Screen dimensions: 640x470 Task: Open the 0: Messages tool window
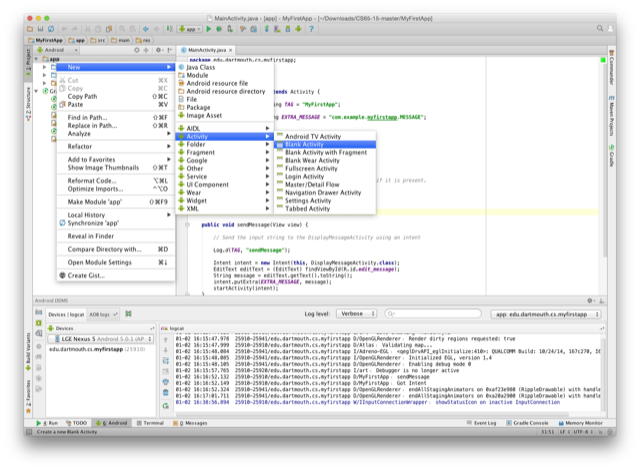coord(190,423)
